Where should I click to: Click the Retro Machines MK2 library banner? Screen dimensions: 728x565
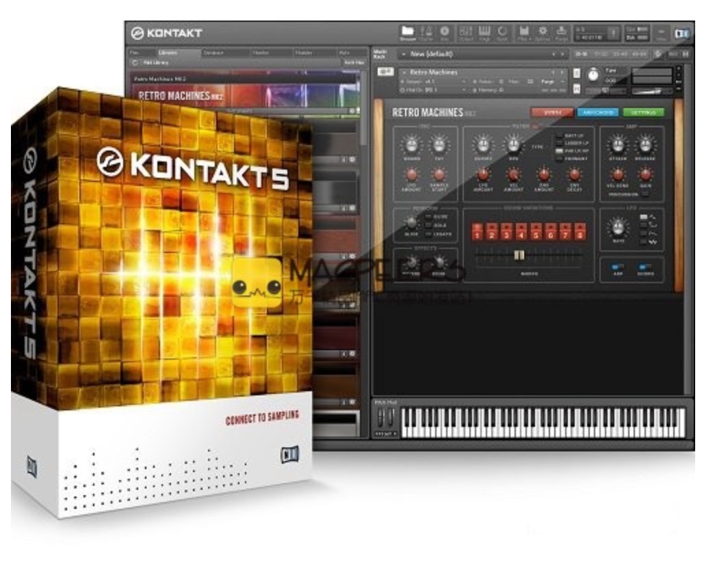[245, 96]
